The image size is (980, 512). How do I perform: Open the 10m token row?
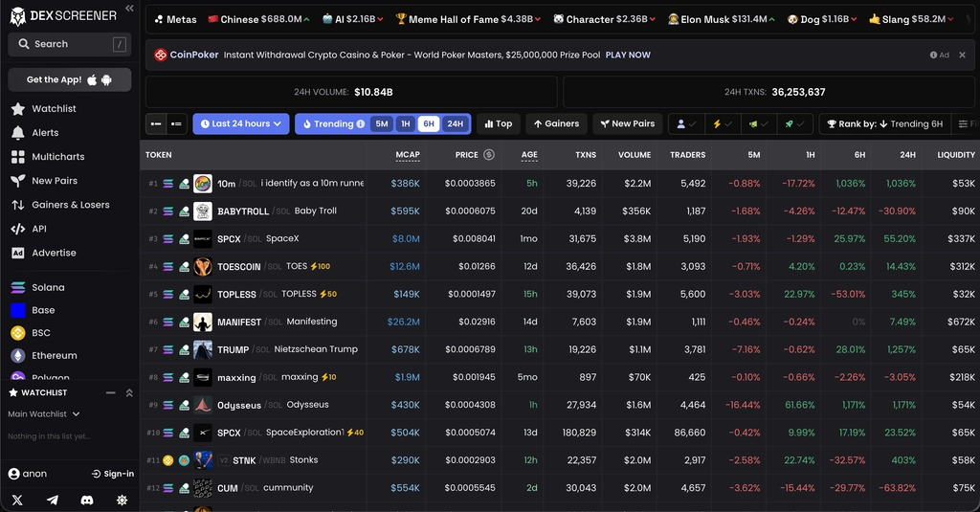(x=560, y=183)
